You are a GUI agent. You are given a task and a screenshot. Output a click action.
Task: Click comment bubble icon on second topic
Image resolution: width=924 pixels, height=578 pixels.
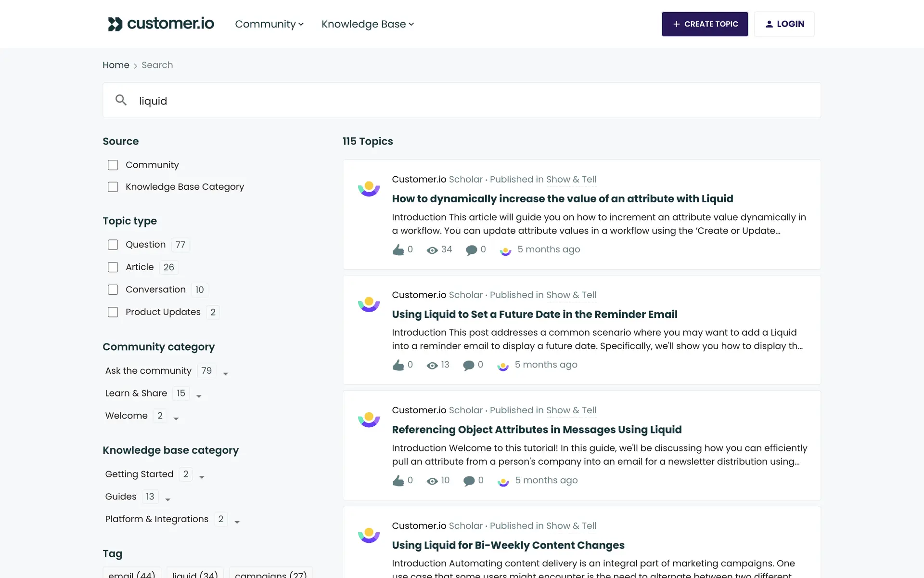[468, 365]
